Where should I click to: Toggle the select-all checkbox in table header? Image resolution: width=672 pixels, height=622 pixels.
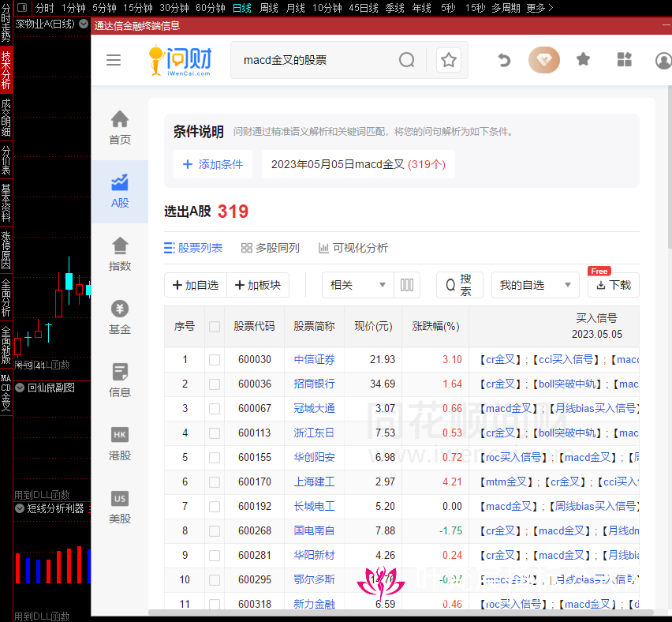click(215, 327)
